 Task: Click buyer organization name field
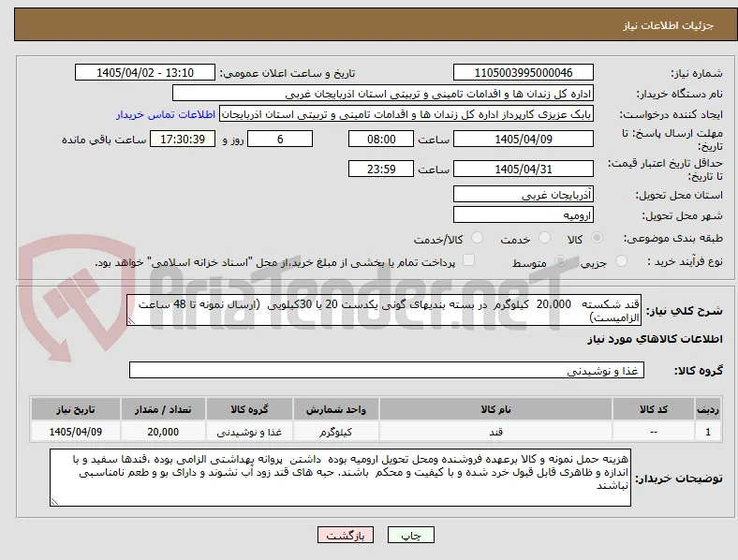pyautogui.click(x=382, y=93)
